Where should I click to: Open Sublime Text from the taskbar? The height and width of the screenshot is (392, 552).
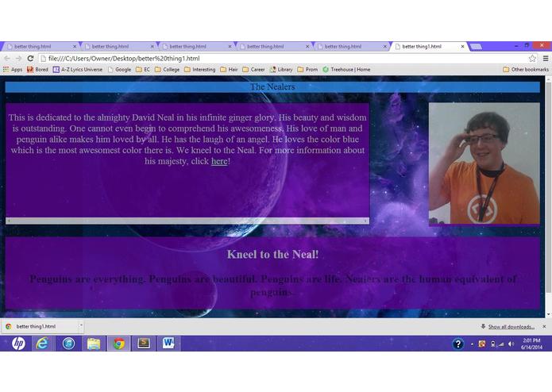(x=144, y=343)
